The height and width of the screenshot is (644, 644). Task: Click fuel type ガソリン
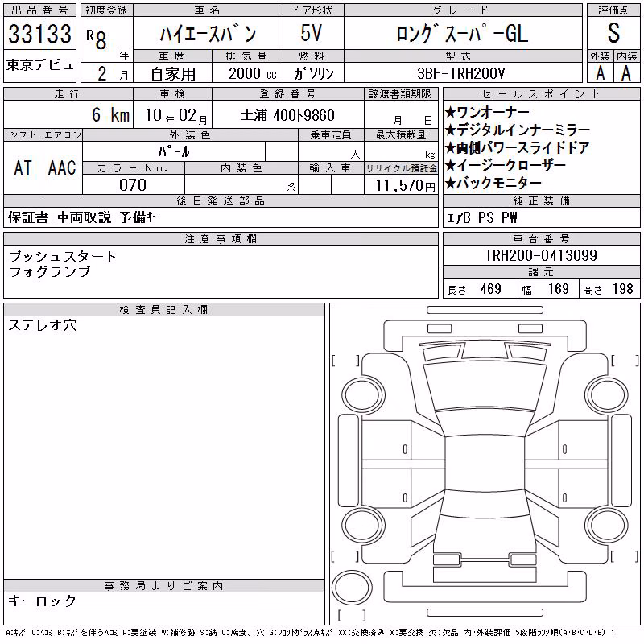point(313,73)
